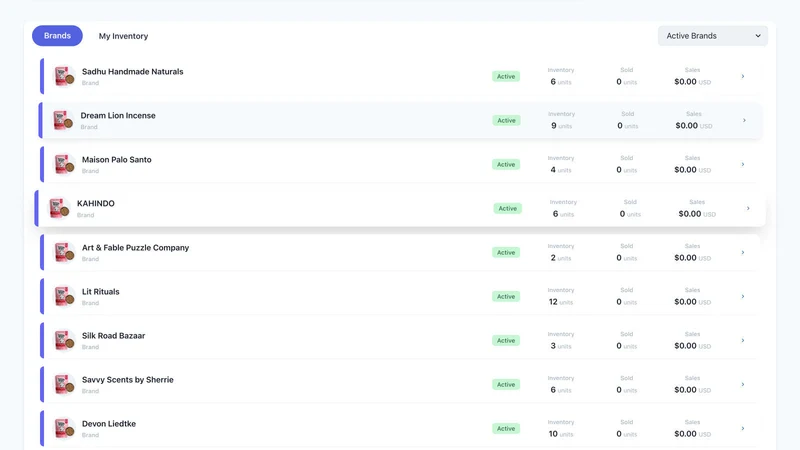This screenshot has height=450, width=800.
Task: Click 0 units sold for Silk Road Bazaar
Action: click(627, 346)
